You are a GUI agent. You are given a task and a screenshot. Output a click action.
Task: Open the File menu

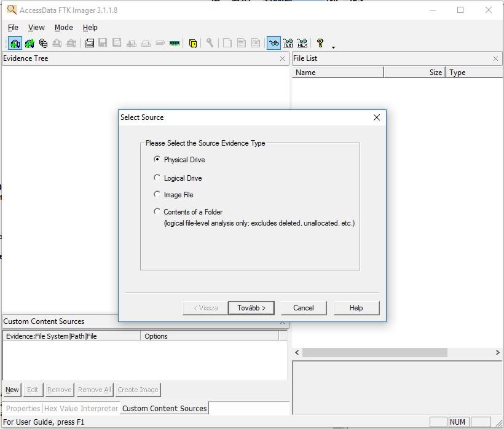13,28
